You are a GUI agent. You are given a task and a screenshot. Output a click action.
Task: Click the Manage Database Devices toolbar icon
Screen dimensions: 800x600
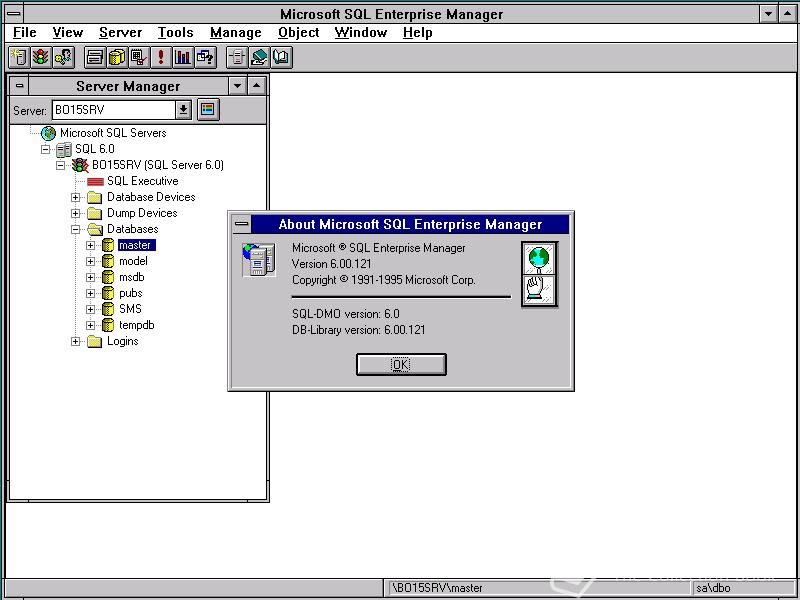point(94,57)
